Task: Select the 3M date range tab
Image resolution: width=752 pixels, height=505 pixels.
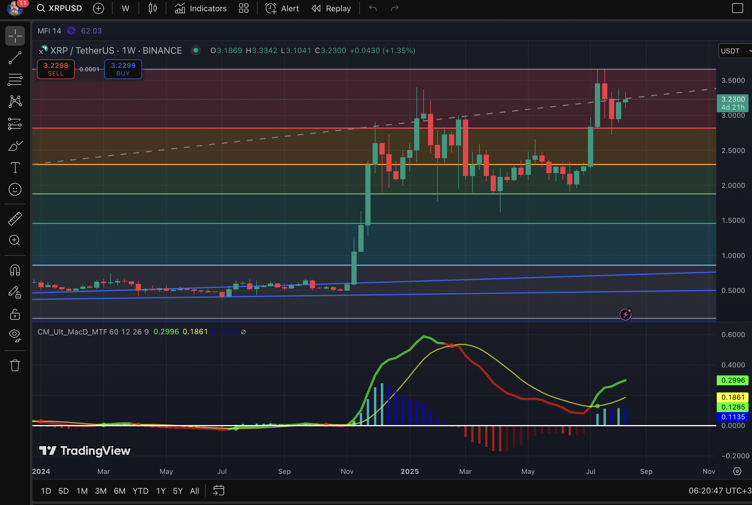Action: [x=101, y=491]
